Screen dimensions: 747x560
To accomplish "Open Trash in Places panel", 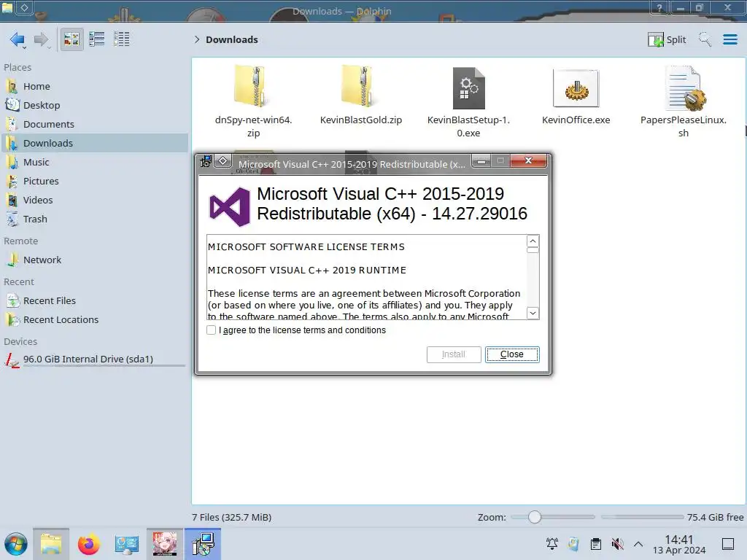I will point(94,219).
